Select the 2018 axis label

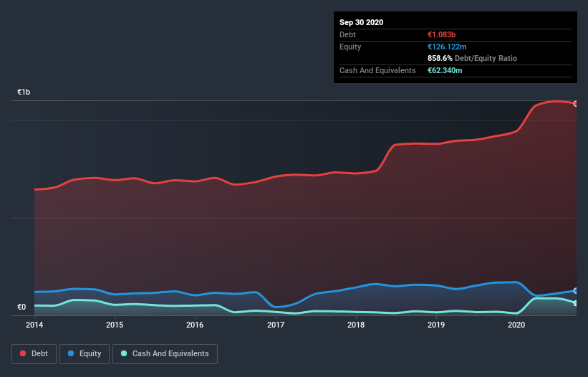(356, 325)
